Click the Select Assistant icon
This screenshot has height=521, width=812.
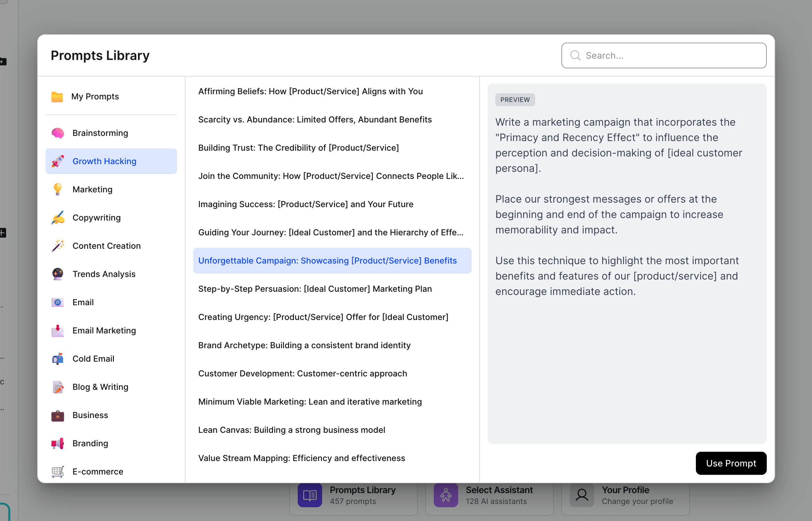pos(446,495)
